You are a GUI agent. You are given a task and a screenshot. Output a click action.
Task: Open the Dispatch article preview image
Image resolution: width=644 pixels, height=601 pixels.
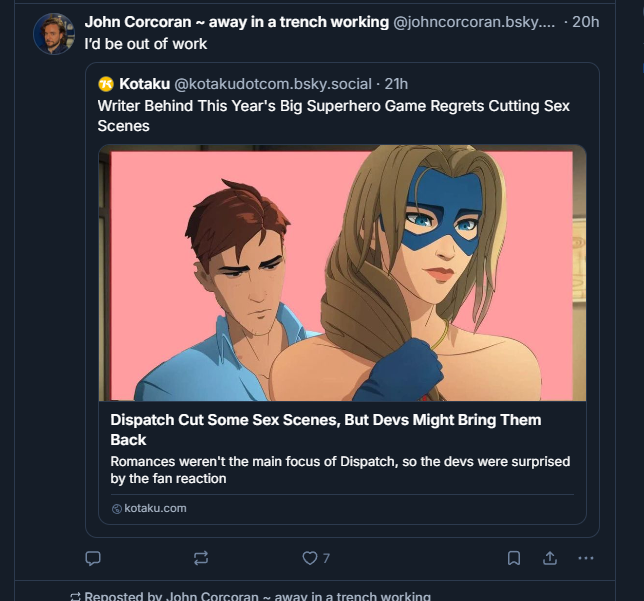tap(342, 274)
